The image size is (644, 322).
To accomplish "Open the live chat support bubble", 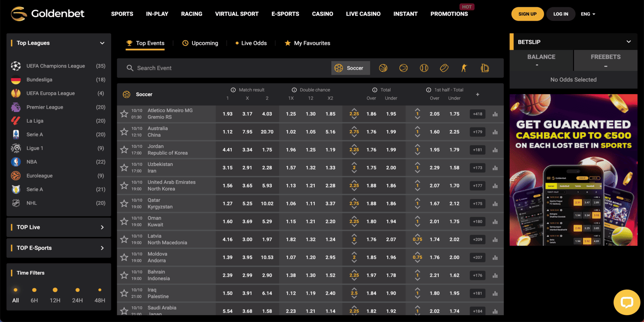I will (627, 302).
